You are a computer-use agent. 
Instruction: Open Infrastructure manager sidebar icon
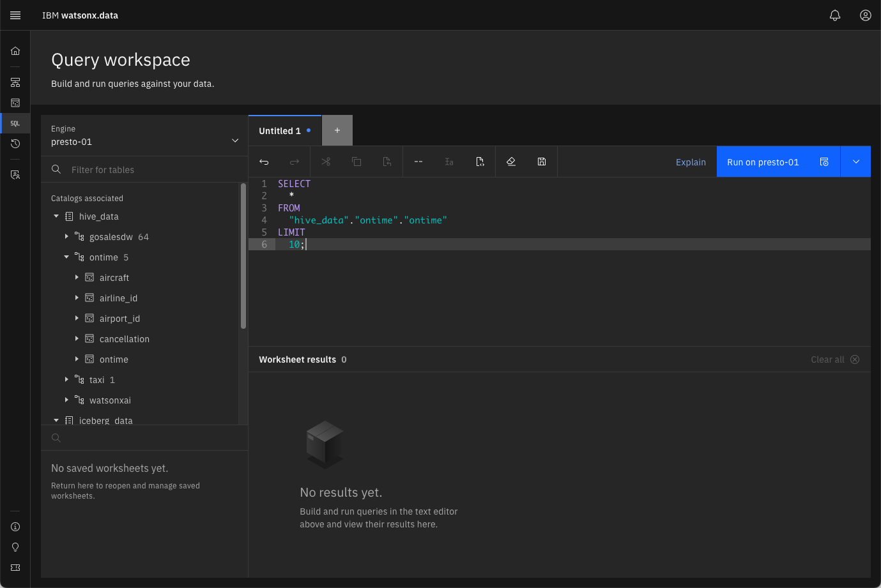point(15,82)
